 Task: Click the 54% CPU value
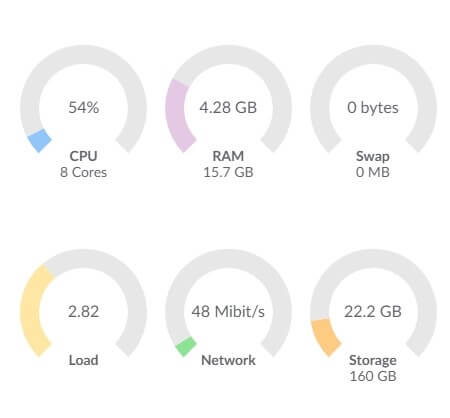click(x=84, y=108)
